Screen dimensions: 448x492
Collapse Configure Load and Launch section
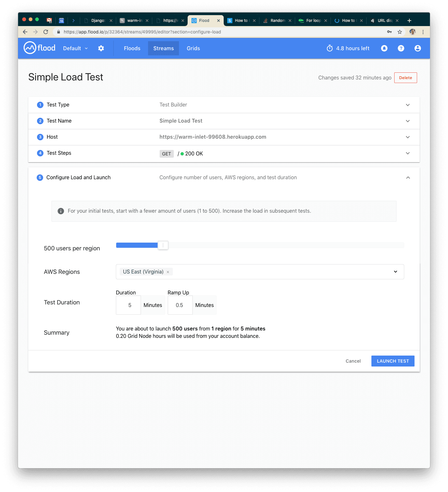click(408, 178)
